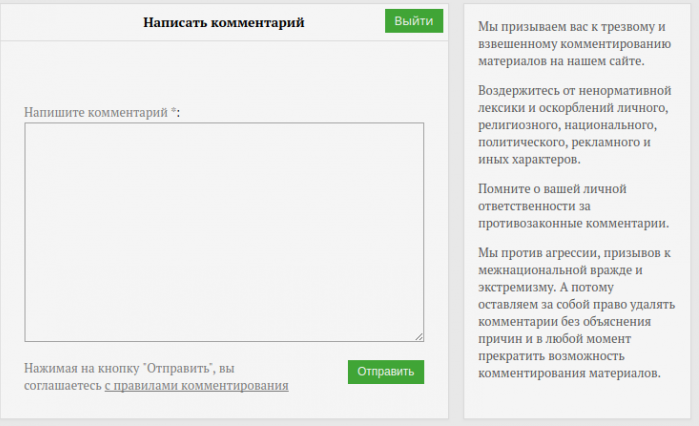This screenshot has height=426, width=699.
Task: Click the Написать комментарий heading
Action: coord(223,22)
